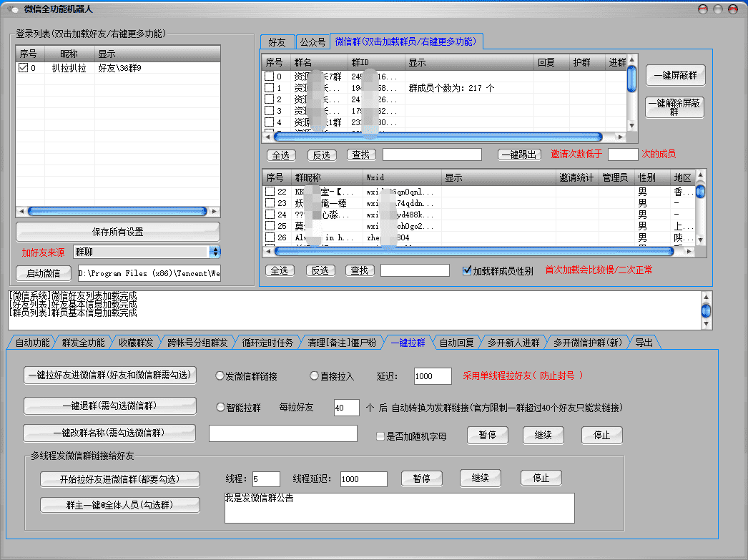748x560 pixels.
Task: Switch to the 公众号 tab
Action: pyautogui.click(x=312, y=42)
